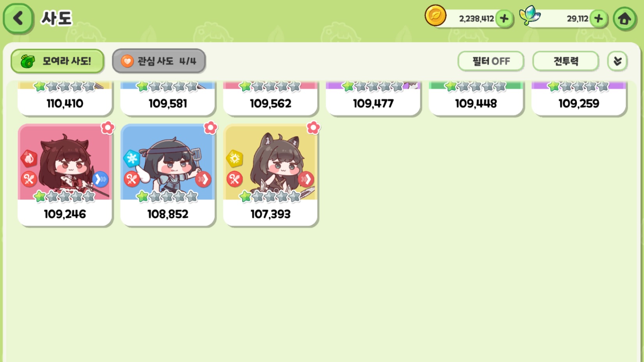Go back using the green arrow button

pyautogui.click(x=18, y=18)
